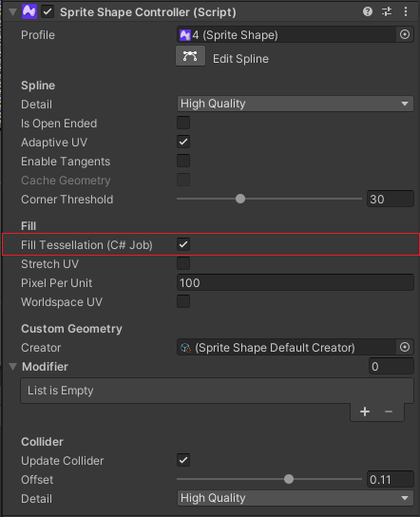The width and height of the screenshot is (420, 517).
Task: Collapse the Sprite Shape Controller component foldout
Action: point(13,12)
